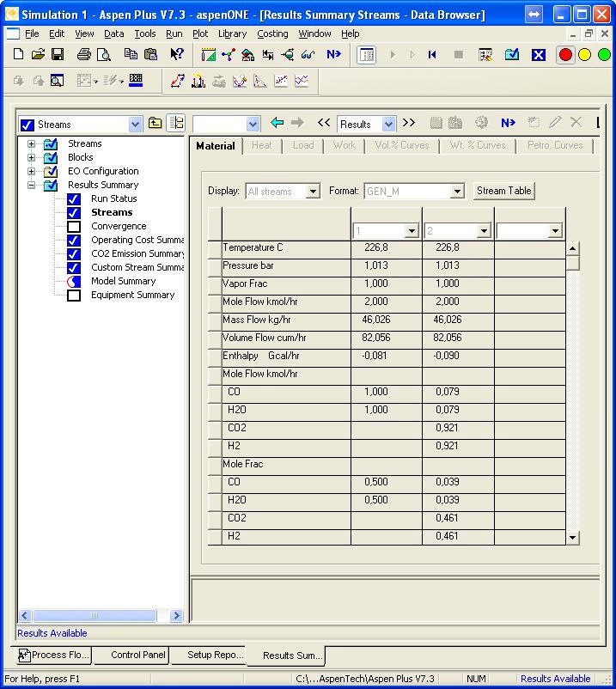
Task: Click the Paste icon
Action: [150, 54]
